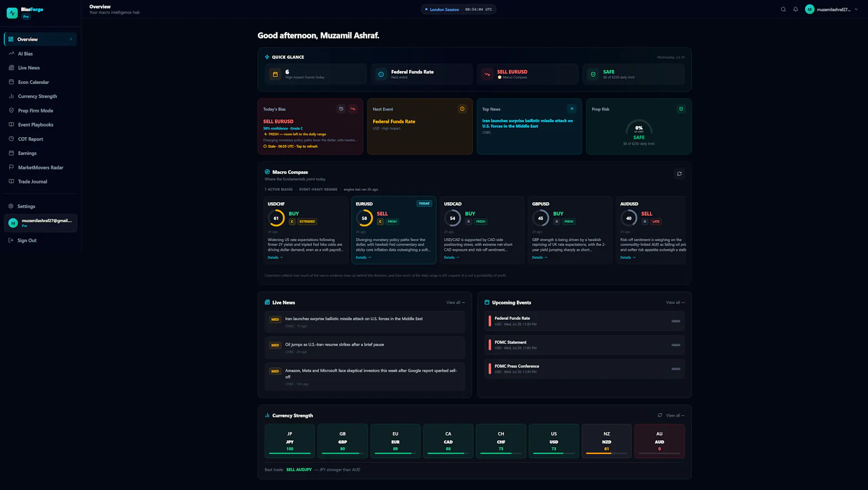Click the Overview item chevron arrow
Screen dimensions: 868x490
tap(71, 39)
